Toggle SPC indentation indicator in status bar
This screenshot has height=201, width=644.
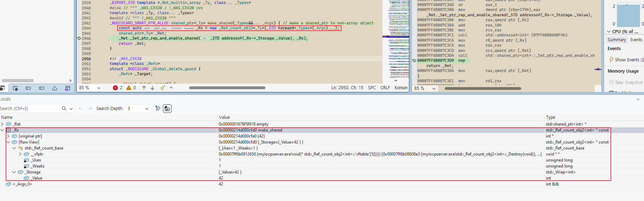pyautogui.click(x=372, y=88)
